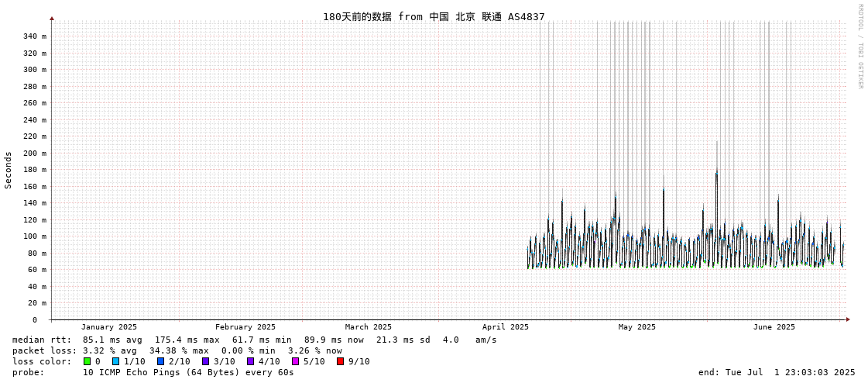The width and height of the screenshot is (868, 383).
Task: Click the magenta 5/10 loss swatch
Action: tap(296, 361)
